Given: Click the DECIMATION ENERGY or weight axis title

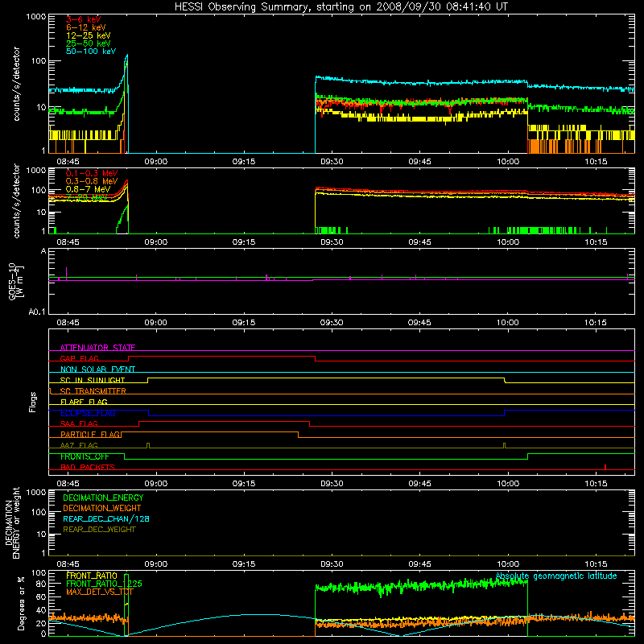Looking at the screenshot, I should pos(12,522).
